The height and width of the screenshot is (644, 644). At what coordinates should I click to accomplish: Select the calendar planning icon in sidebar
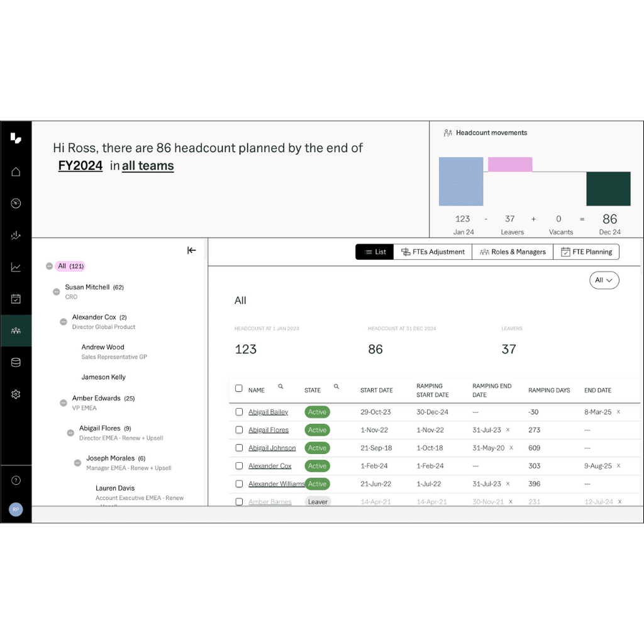[x=16, y=298]
